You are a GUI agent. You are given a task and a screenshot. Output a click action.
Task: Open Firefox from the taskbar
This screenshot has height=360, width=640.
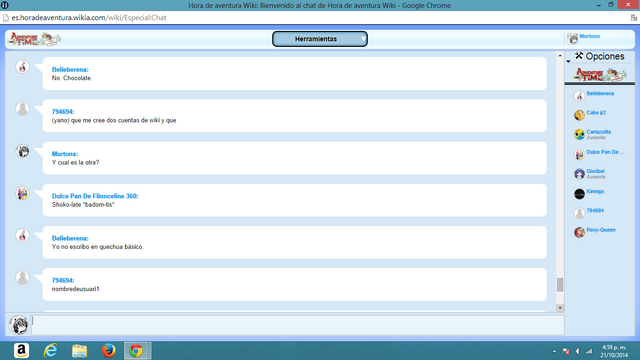tap(109, 351)
